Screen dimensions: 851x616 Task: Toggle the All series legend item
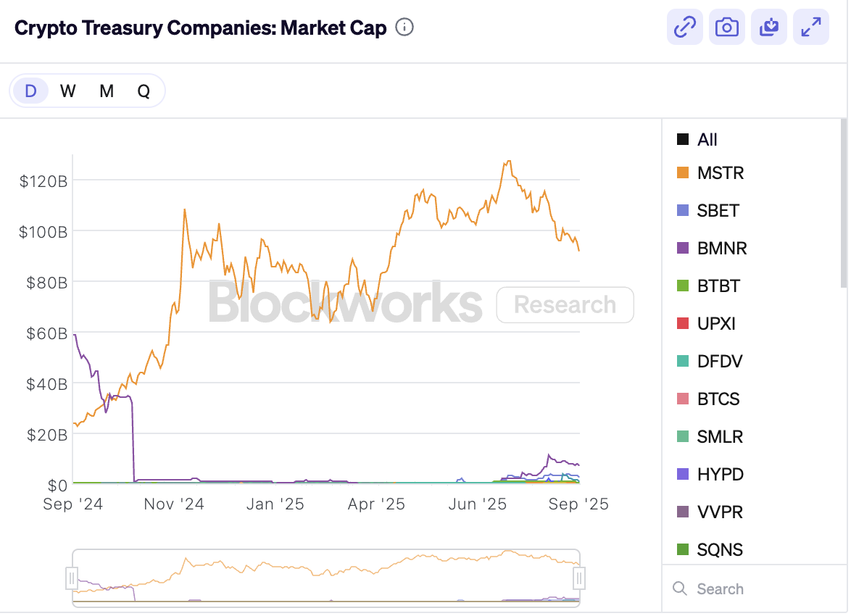click(x=706, y=140)
